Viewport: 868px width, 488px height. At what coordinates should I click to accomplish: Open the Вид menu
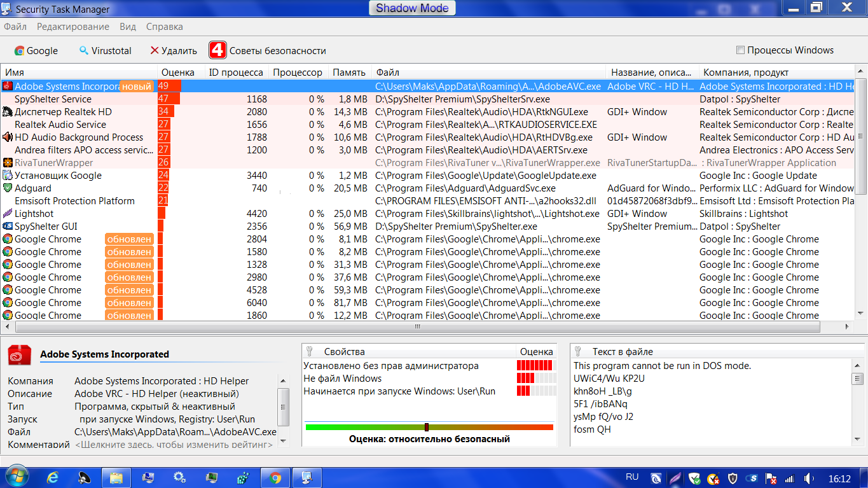click(x=128, y=27)
